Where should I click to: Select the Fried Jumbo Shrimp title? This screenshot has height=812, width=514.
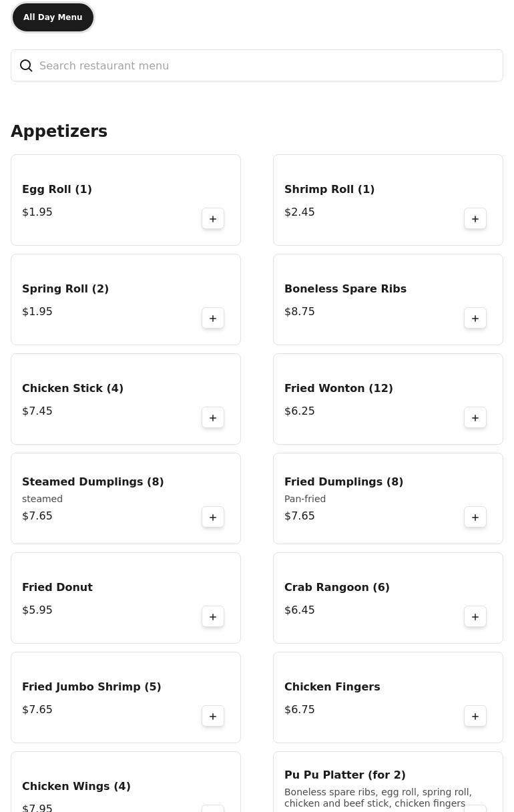91,686
